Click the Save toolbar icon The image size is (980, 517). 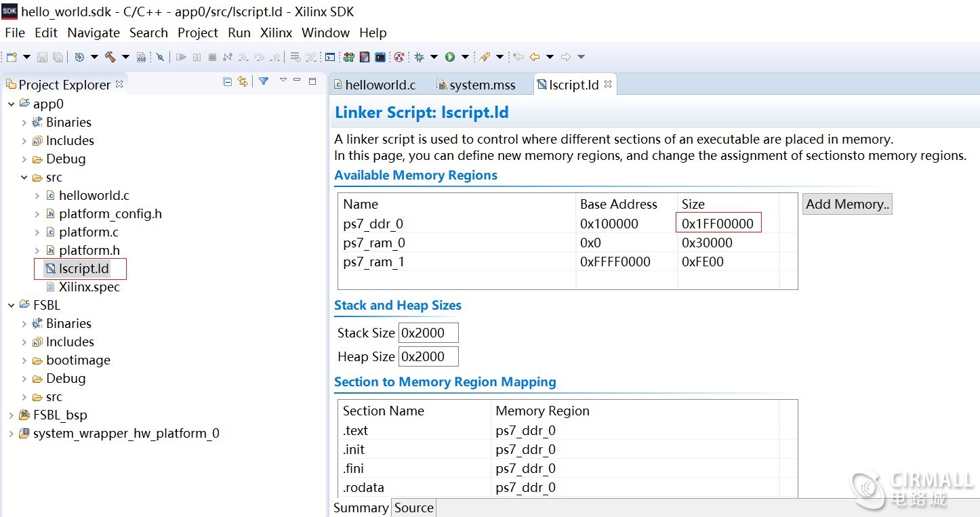tap(42, 57)
